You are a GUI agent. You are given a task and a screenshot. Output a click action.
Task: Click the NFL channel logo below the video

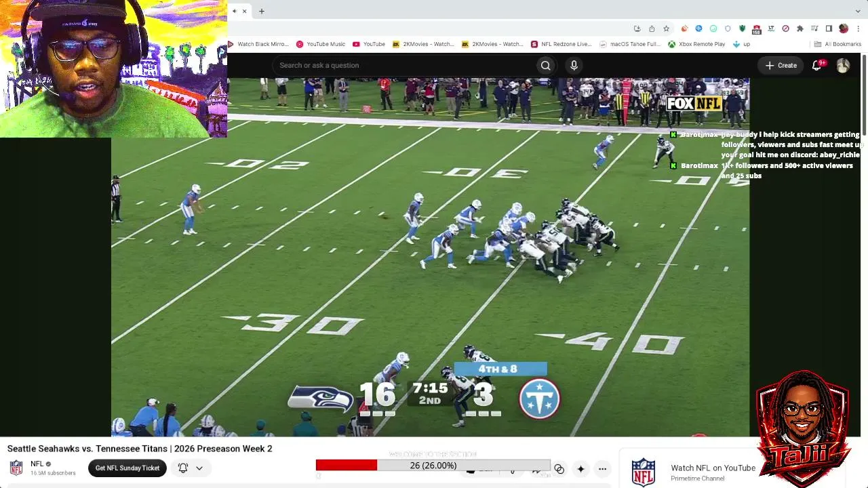(16, 468)
